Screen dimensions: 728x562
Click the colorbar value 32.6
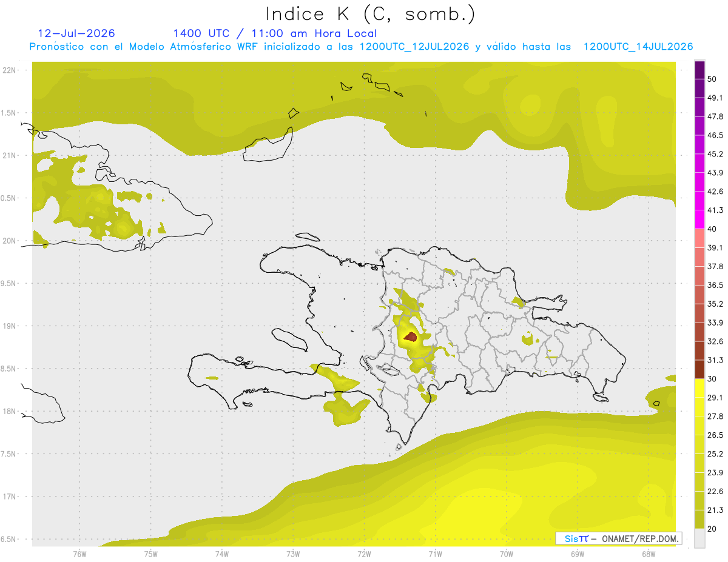click(715, 341)
